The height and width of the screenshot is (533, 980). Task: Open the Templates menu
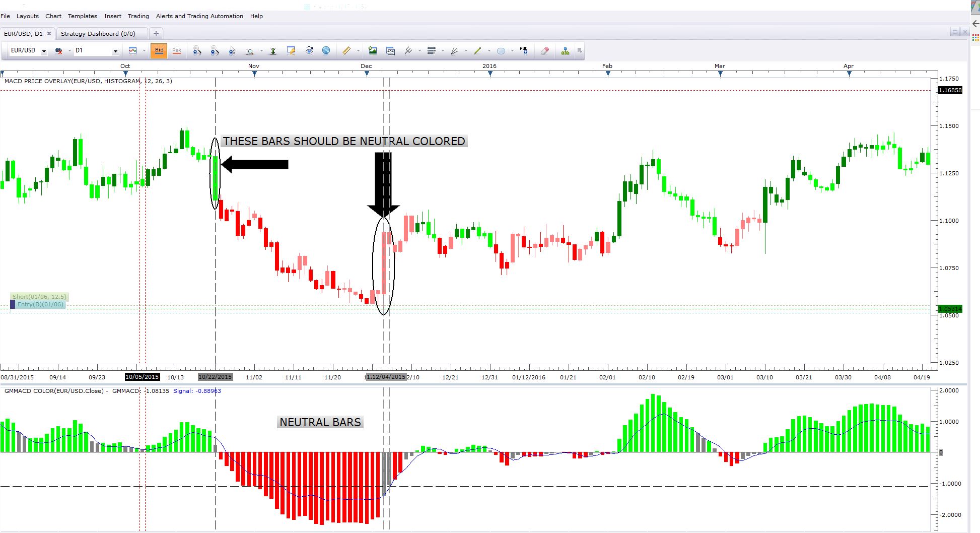[83, 16]
